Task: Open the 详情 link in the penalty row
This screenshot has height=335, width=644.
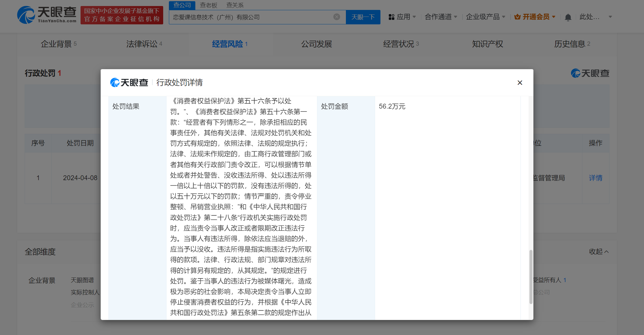Action: 595,178
